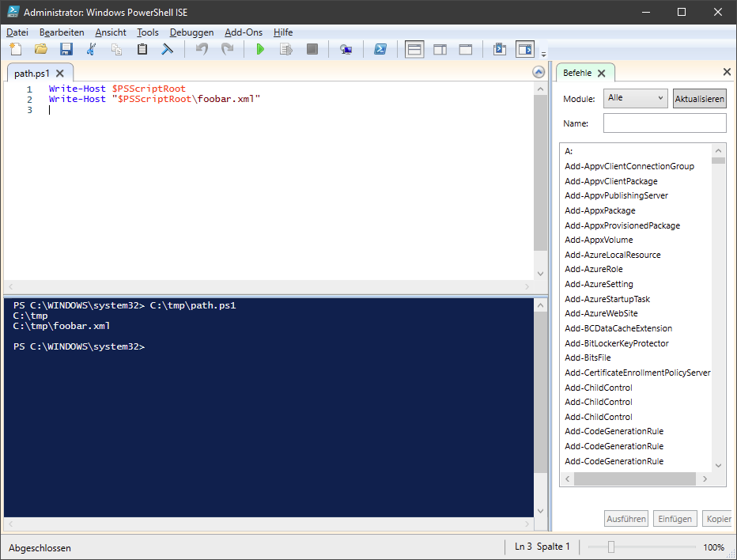Save the script with floppy icon
The width and height of the screenshot is (737, 560).
click(66, 49)
